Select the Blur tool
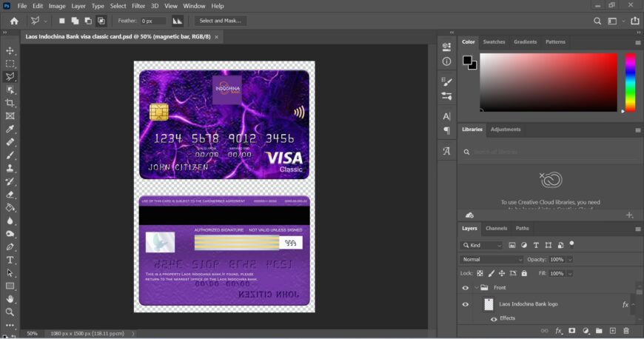 pos(10,221)
